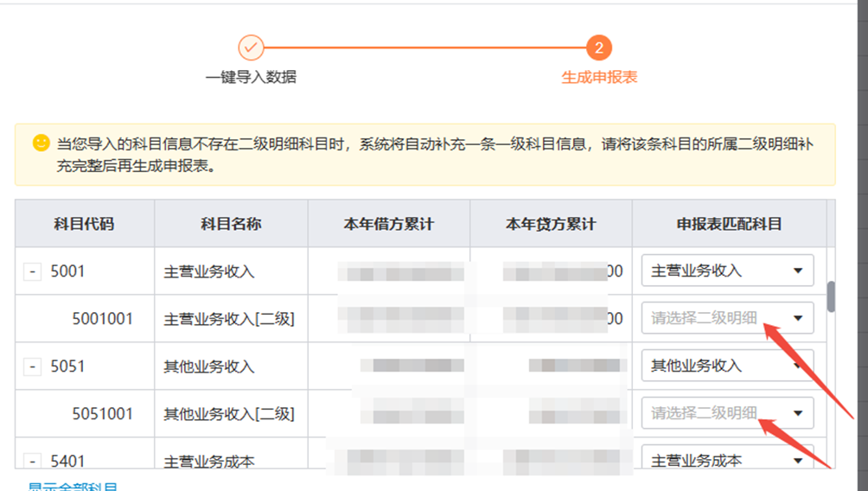
Task: Click the 本年贷方累计 column header
Action: point(551,224)
